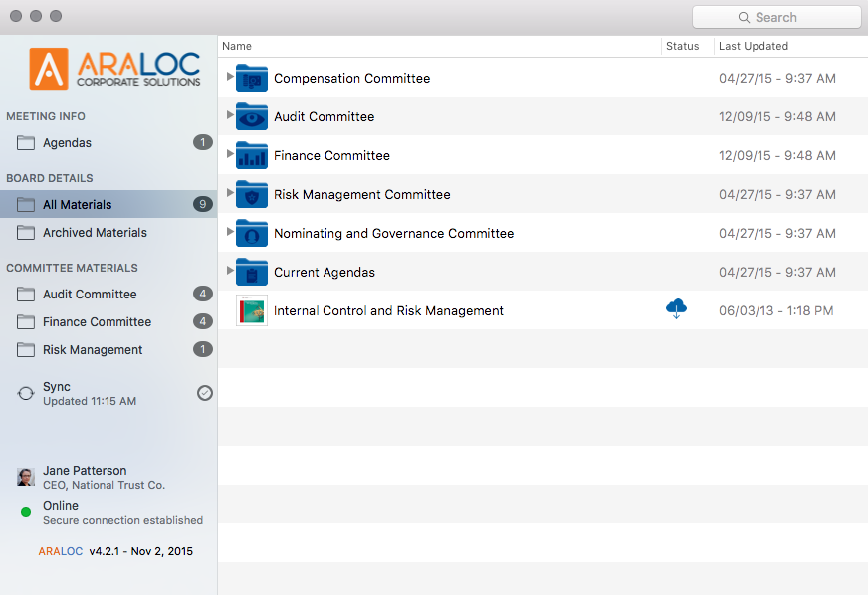868x595 pixels.
Task: Click inside the Search field
Action: [x=776, y=17]
